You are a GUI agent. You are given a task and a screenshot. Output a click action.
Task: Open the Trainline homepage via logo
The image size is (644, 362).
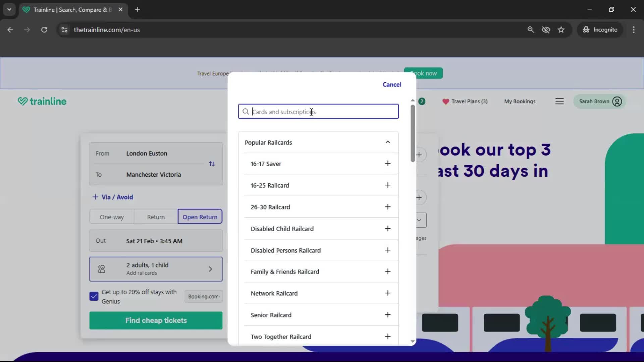(42, 101)
